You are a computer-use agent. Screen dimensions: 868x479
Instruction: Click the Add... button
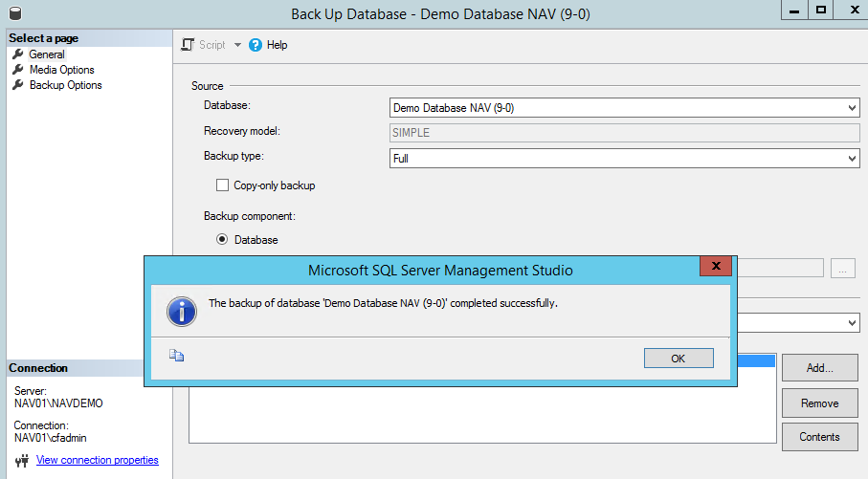coord(820,368)
